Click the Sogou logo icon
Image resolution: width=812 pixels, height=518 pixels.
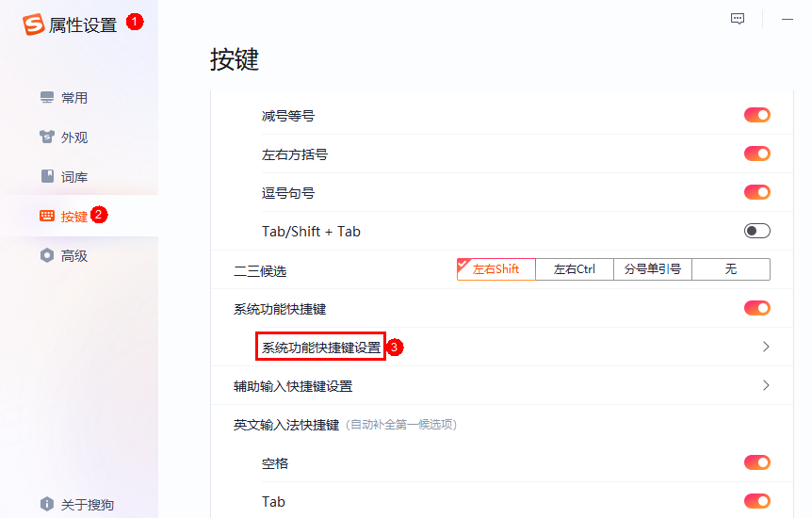[34, 24]
